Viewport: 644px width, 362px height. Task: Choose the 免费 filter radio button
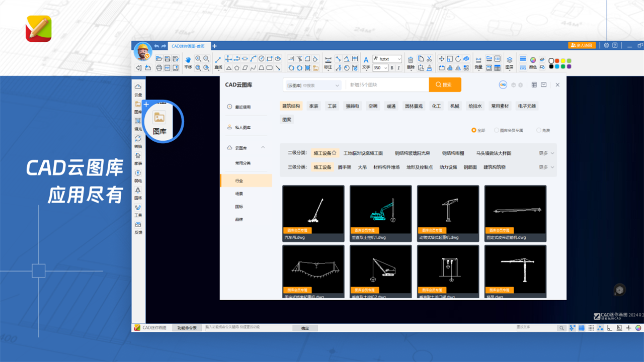(x=539, y=130)
